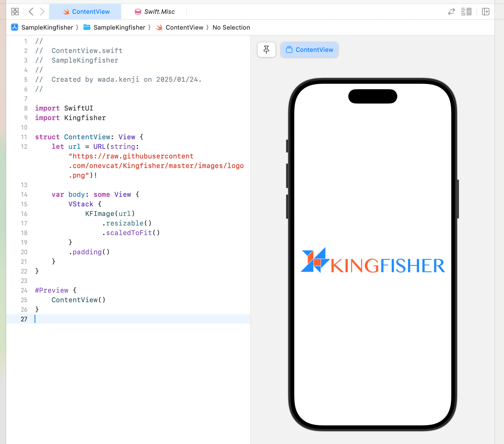Pin the preview canvas
Screen dimensions: 504x444
pos(266,50)
